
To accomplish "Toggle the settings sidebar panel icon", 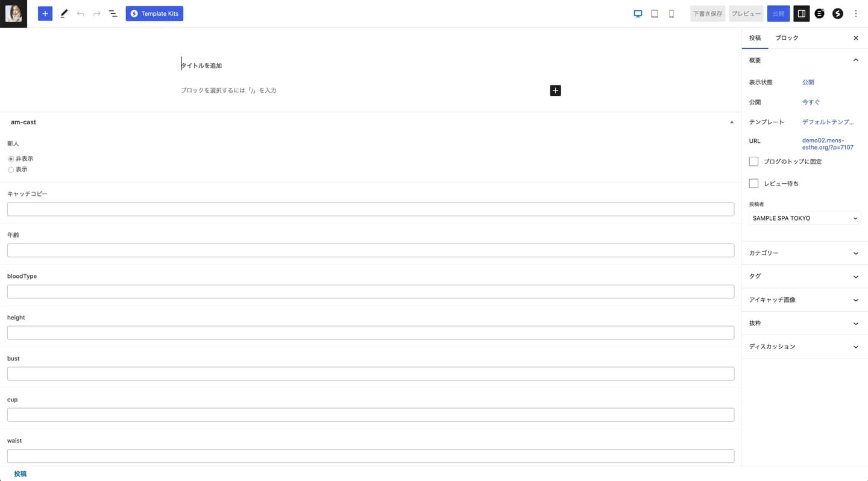I will [801, 13].
